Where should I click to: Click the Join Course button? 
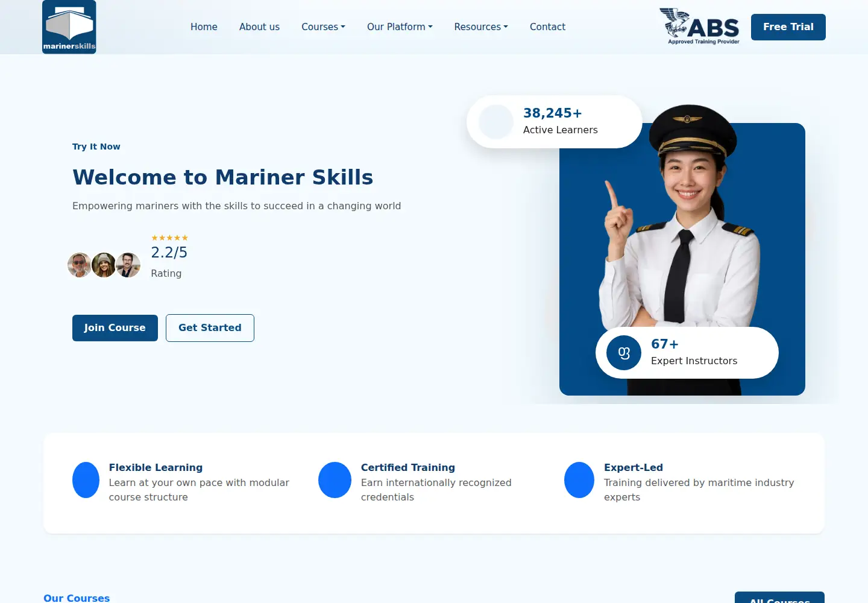115,328
